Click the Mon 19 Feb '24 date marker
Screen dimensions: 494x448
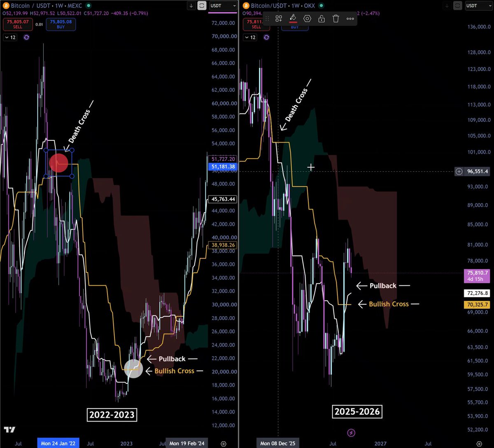pyautogui.click(x=186, y=443)
